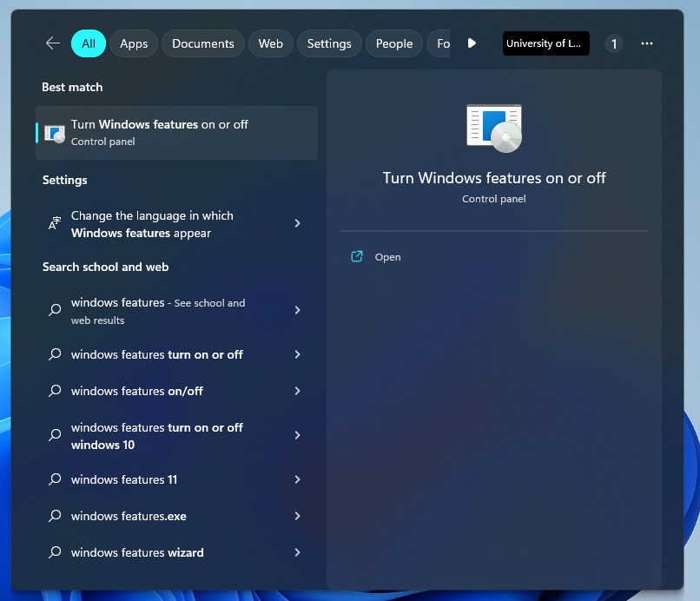700x601 pixels.
Task: Click the University of L... account badge
Action: pyautogui.click(x=545, y=43)
